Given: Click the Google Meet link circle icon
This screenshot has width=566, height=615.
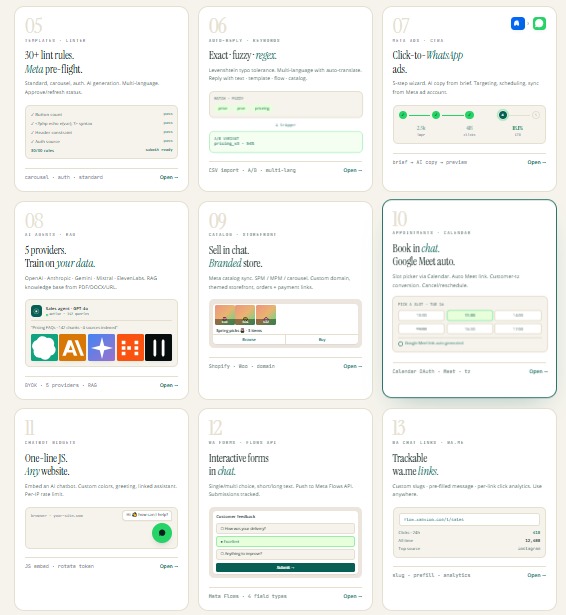Looking at the screenshot, I should click(x=400, y=344).
